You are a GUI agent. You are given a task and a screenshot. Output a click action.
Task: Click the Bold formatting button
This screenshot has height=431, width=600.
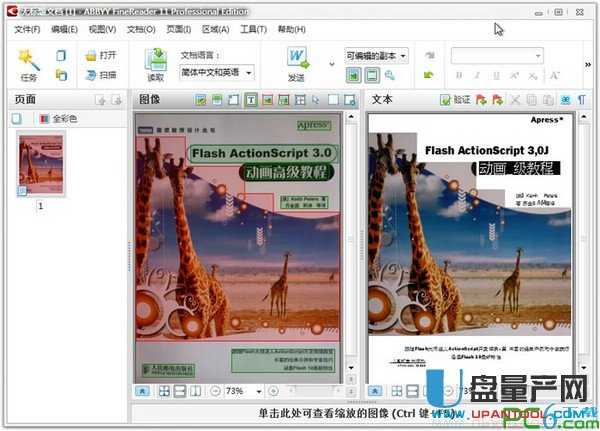pyautogui.click(x=459, y=75)
